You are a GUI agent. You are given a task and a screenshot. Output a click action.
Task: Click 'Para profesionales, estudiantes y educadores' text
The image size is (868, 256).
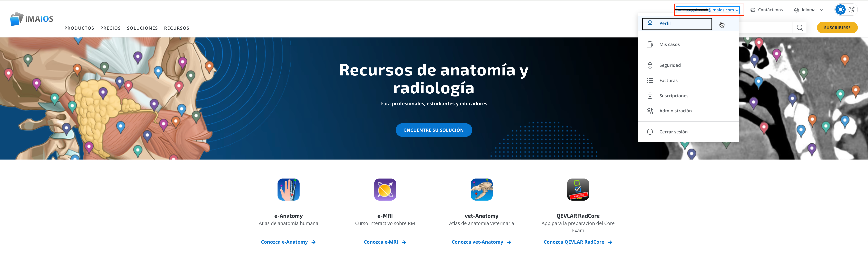click(x=434, y=104)
